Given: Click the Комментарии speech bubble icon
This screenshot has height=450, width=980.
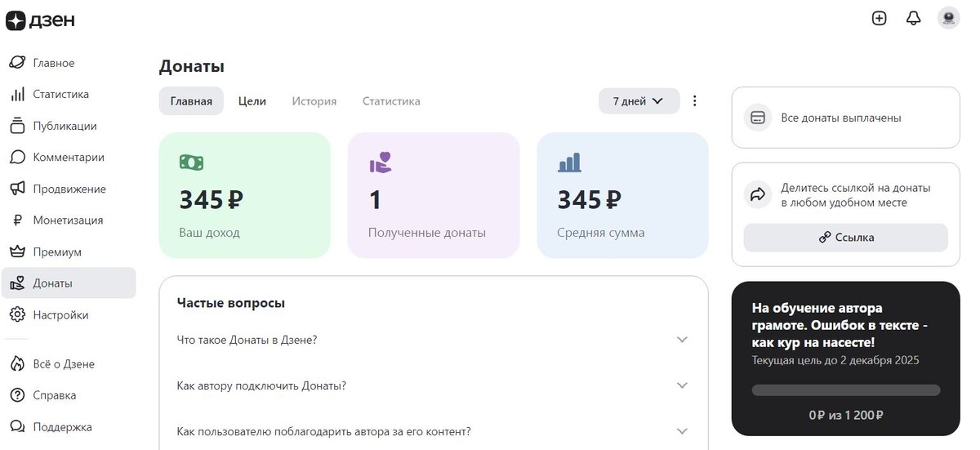Looking at the screenshot, I should [17, 157].
